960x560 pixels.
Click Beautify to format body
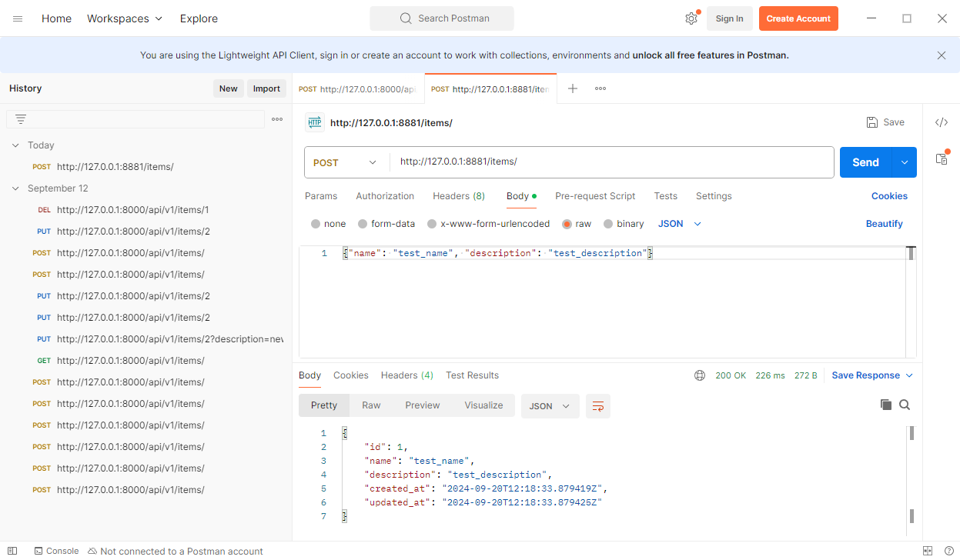(884, 224)
